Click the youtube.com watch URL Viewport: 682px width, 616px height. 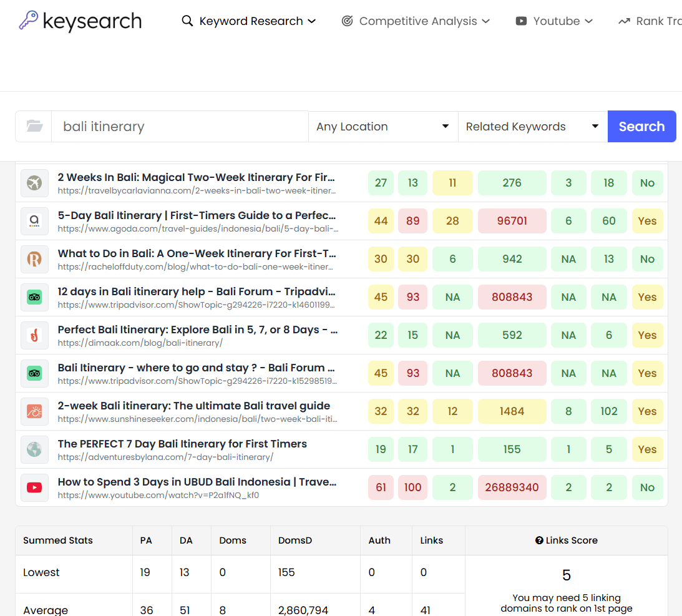158,495
